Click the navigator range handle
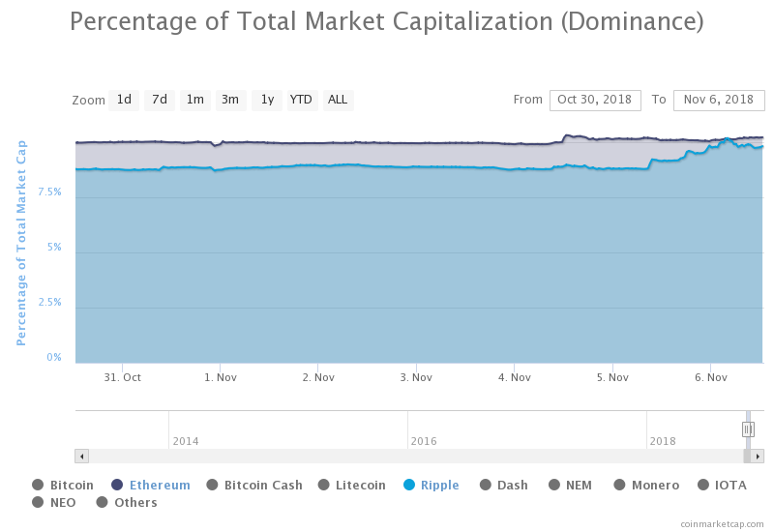 click(748, 429)
